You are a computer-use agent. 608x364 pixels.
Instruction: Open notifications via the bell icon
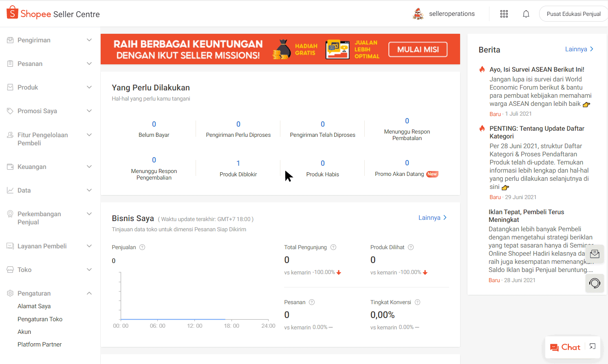(x=526, y=13)
